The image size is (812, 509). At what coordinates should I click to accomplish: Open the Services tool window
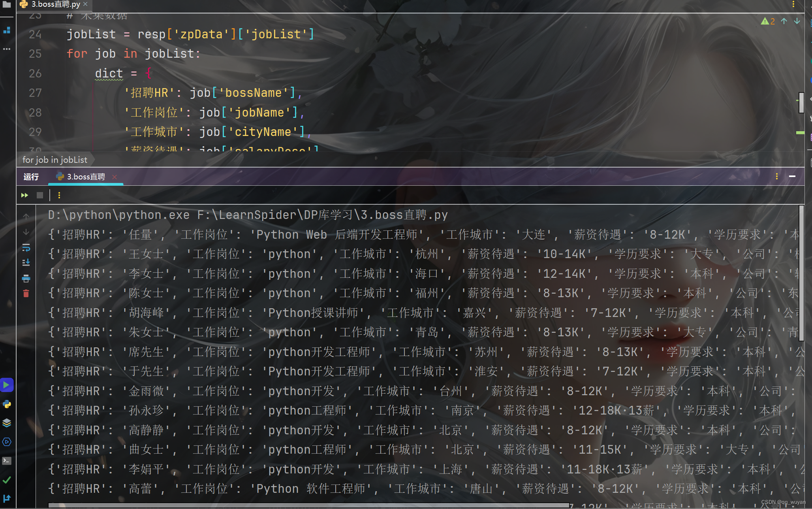click(7, 442)
